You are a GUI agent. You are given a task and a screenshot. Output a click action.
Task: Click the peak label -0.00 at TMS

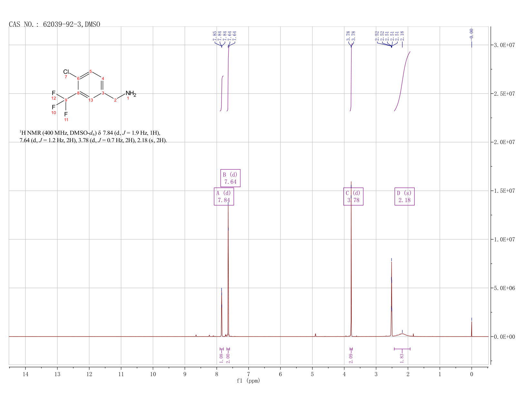pyautogui.click(x=472, y=34)
